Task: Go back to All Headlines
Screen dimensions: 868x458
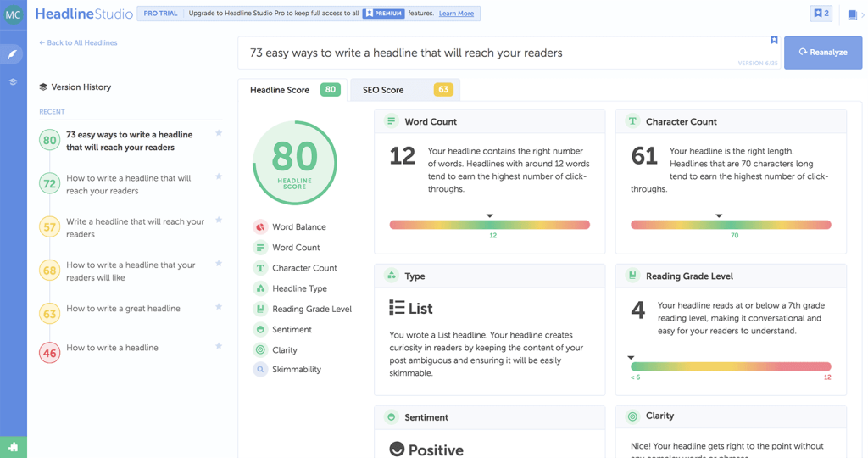Action: pyautogui.click(x=78, y=42)
